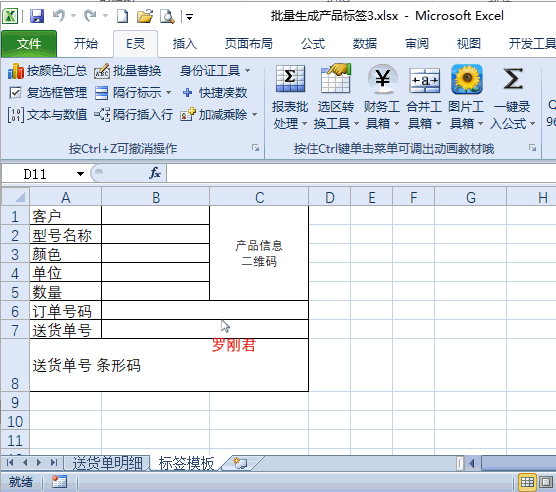556x492 pixels.
Task: Switch to the 审阅 ribbon tab
Action: [x=417, y=44]
